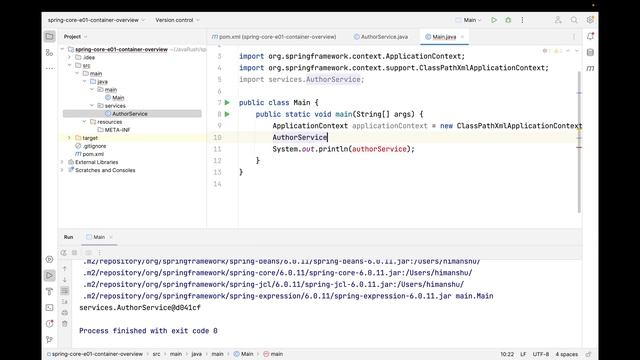640x360 pixels.
Task: Show more tool windows with the ellipsis
Action: [x=49, y=68]
